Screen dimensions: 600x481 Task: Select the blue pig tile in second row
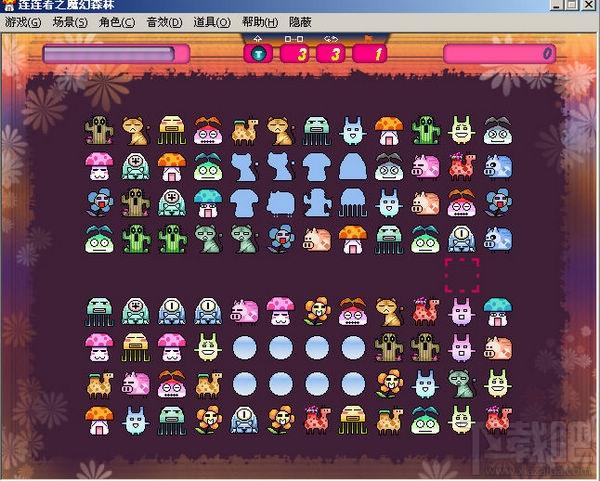point(497,167)
